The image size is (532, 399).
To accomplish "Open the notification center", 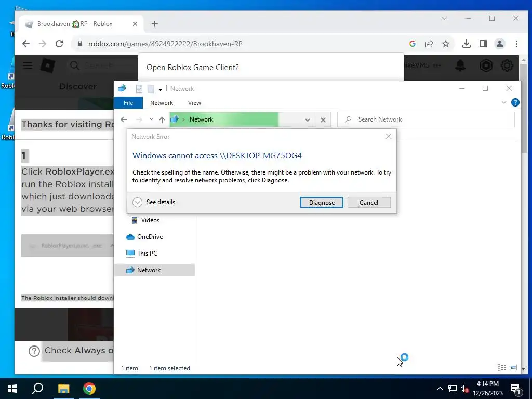I will pos(515,389).
